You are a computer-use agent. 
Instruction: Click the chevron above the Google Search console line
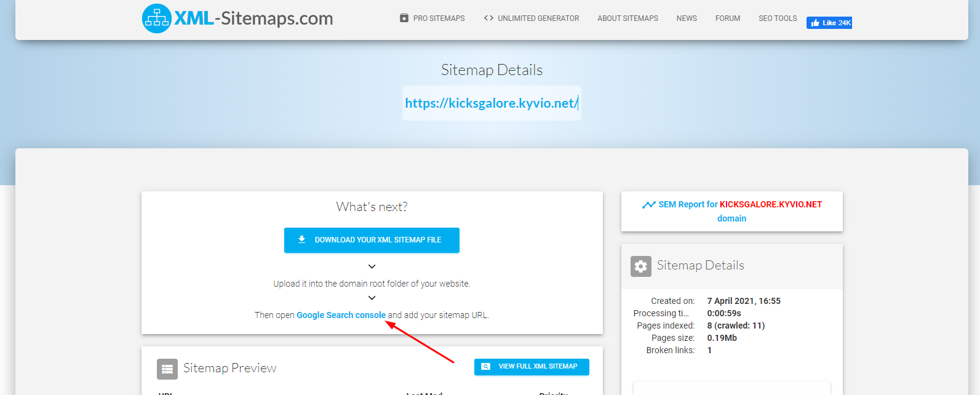pyautogui.click(x=372, y=298)
